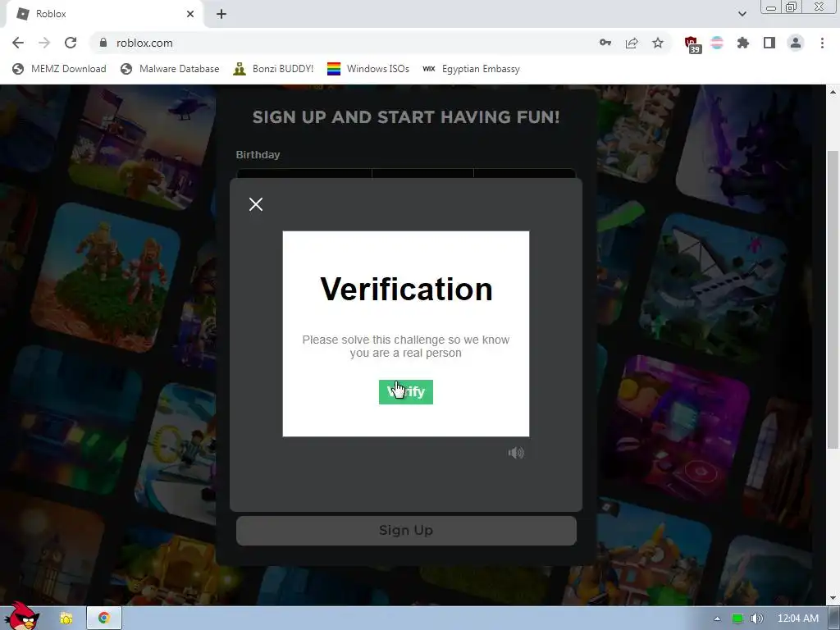The image size is (840, 630).
Task: Click the Chrome taskbar button
Action: (x=104, y=619)
